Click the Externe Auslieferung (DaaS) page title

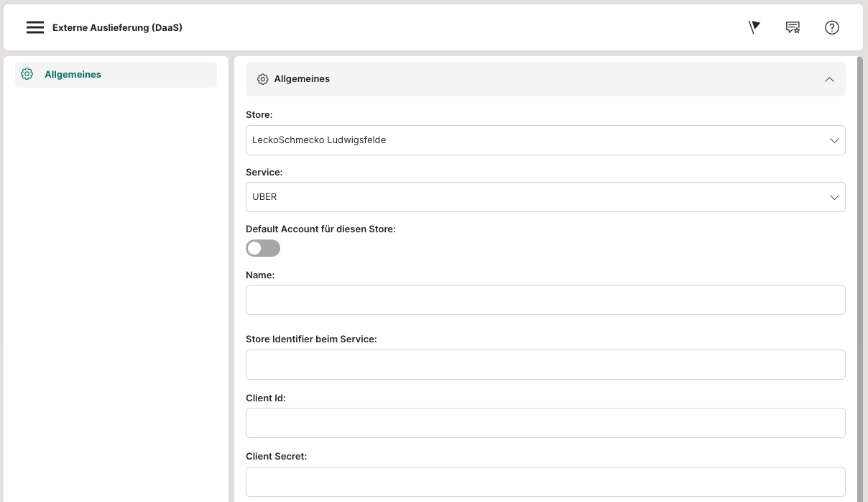(x=117, y=27)
